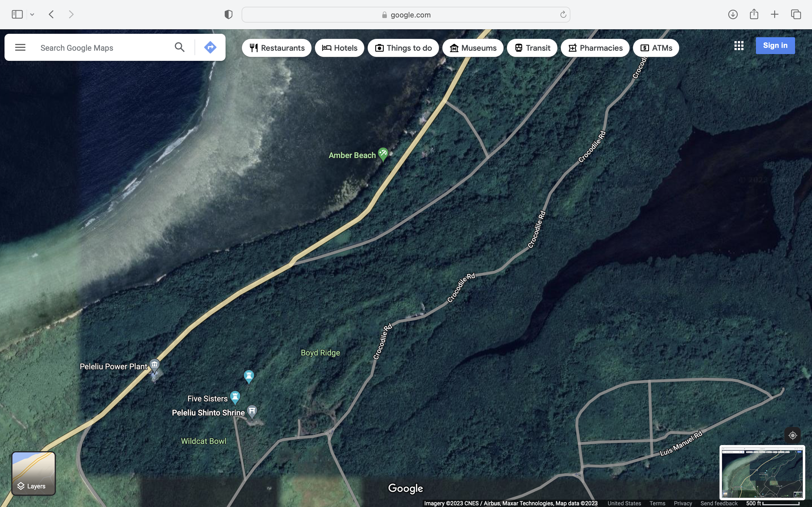Open the Google apps grid
This screenshot has height=507, width=812.
pyautogui.click(x=738, y=46)
